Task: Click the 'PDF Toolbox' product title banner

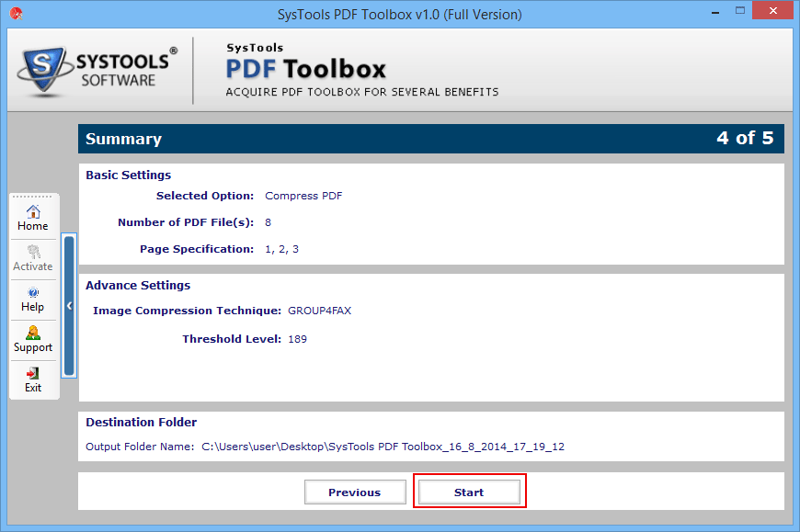Action: coord(305,69)
